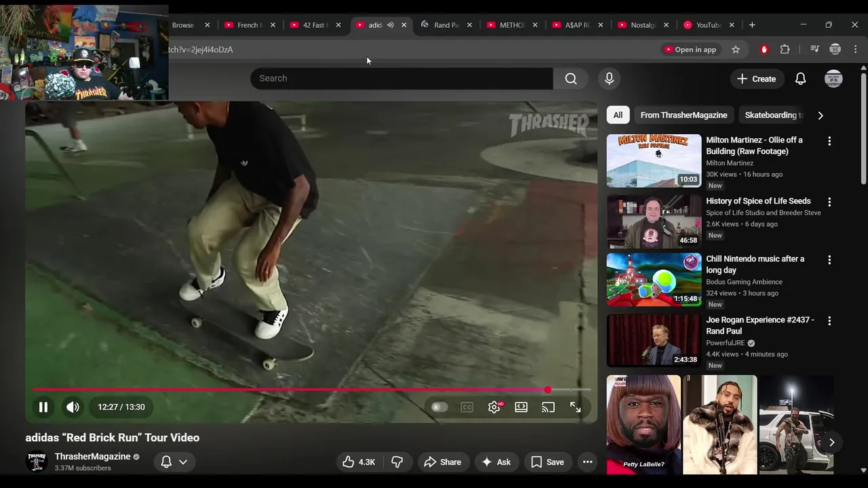The image size is (868, 488).
Task: Search by voice with microphone icon
Action: click(x=609, y=79)
